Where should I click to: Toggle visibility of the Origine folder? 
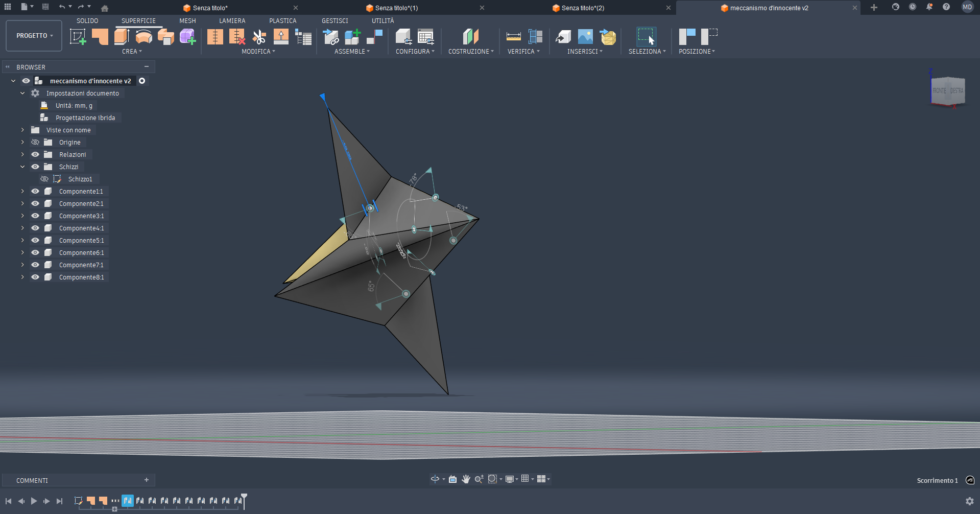tap(35, 142)
